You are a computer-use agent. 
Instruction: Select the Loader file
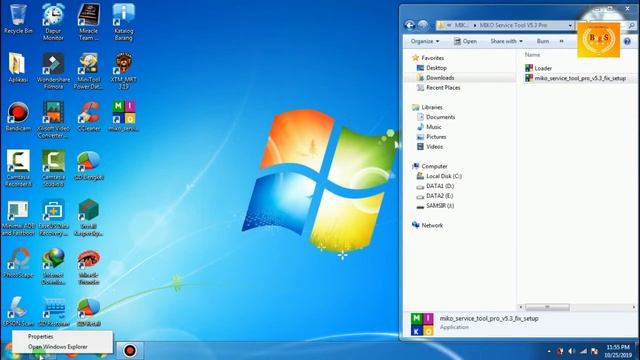point(538,68)
